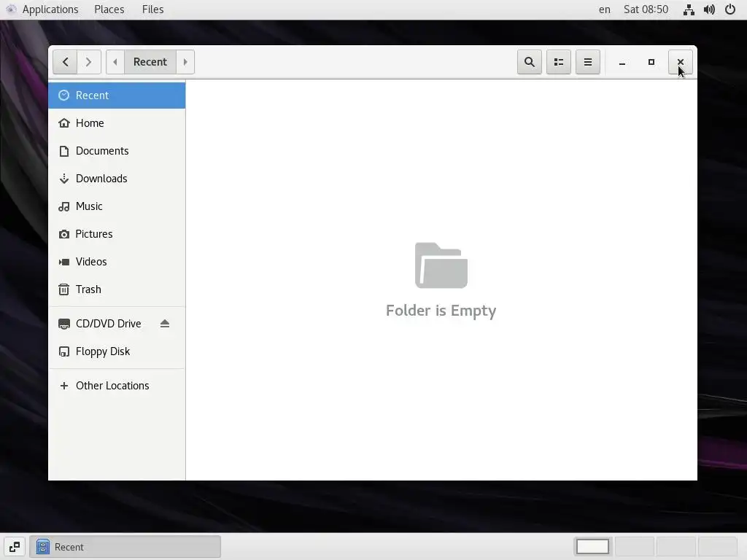Click the small right path-bar scroll arrow

click(x=185, y=62)
